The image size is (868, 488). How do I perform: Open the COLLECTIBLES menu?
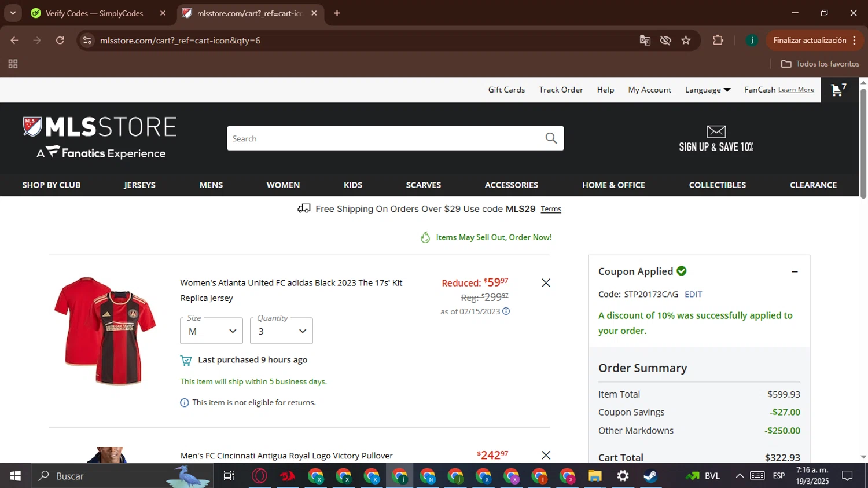[x=718, y=185]
